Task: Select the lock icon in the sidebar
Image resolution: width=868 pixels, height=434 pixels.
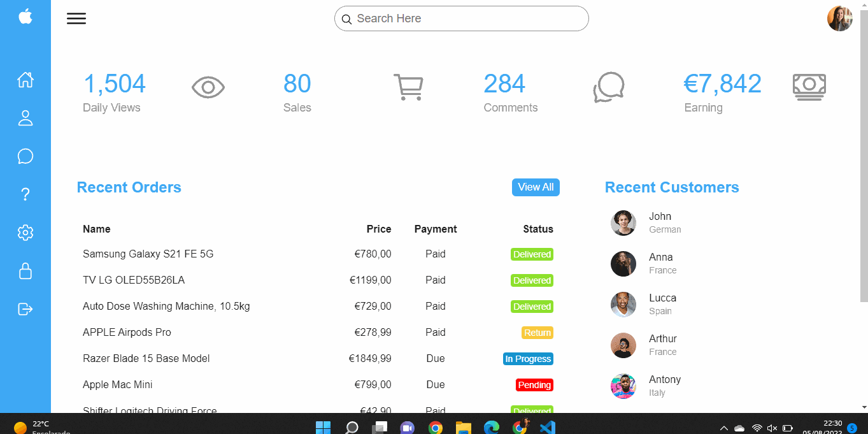Action: 25,271
